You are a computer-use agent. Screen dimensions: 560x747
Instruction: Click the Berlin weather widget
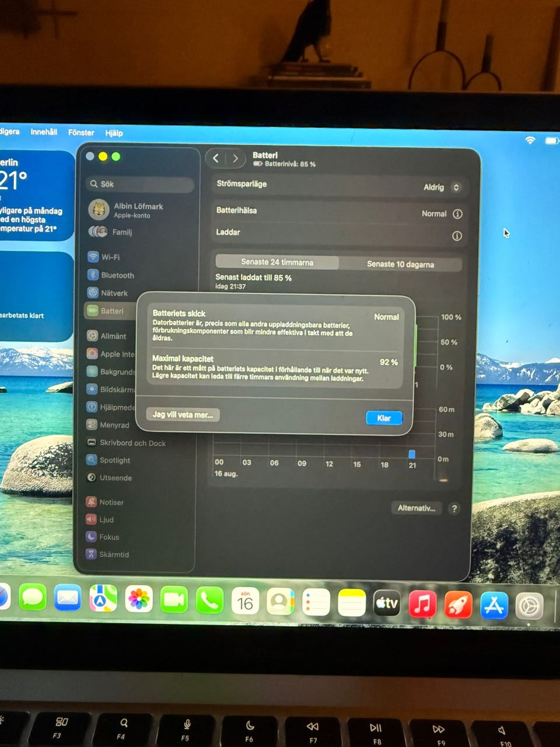pyautogui.click(x=37, y=196)
